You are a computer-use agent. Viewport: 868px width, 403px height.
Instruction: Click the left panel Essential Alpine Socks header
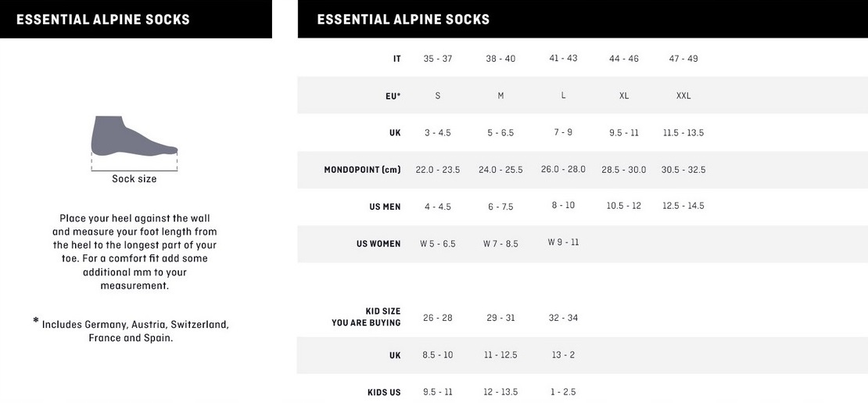(103, 20)
